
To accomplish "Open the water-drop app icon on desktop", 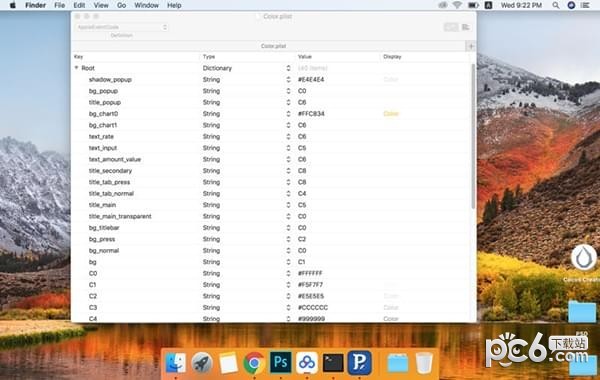I will click(584, 258).
